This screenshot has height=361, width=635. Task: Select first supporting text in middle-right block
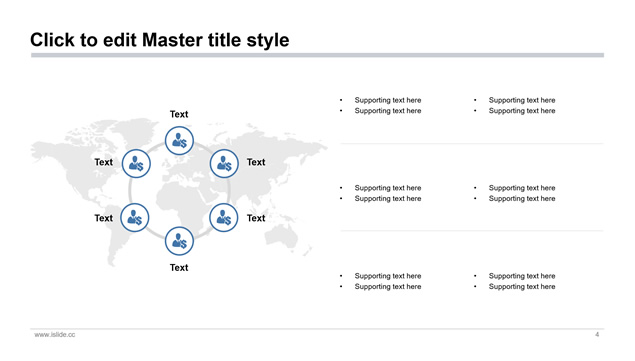(522, 188)
